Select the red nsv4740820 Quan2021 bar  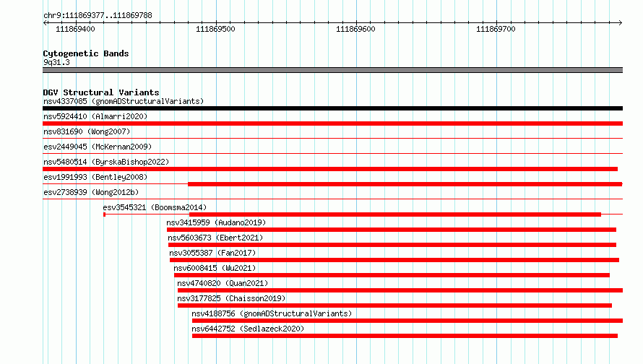(x=400, y=290)
